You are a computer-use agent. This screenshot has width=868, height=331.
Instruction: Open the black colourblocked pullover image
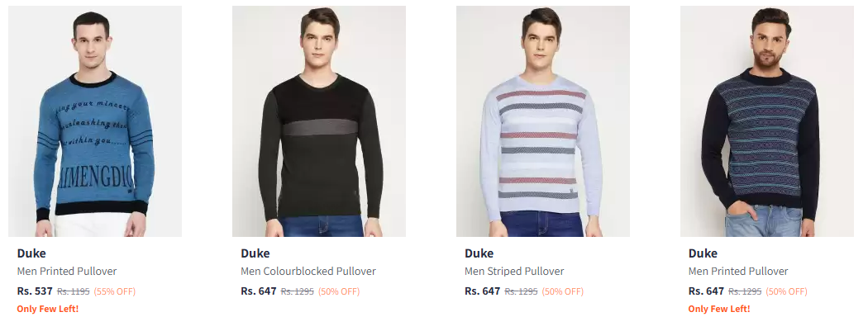point(319,121)
